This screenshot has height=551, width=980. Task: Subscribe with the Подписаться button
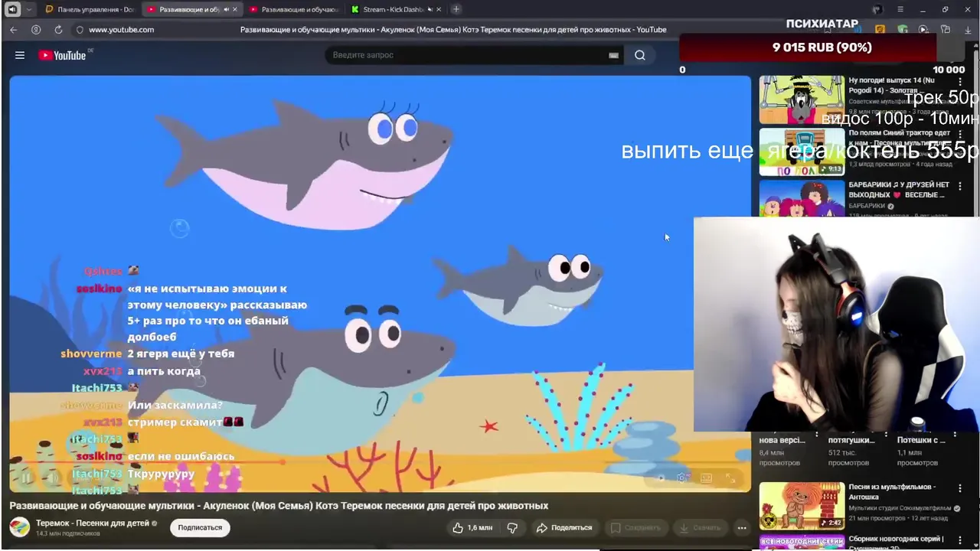(200, 527)
